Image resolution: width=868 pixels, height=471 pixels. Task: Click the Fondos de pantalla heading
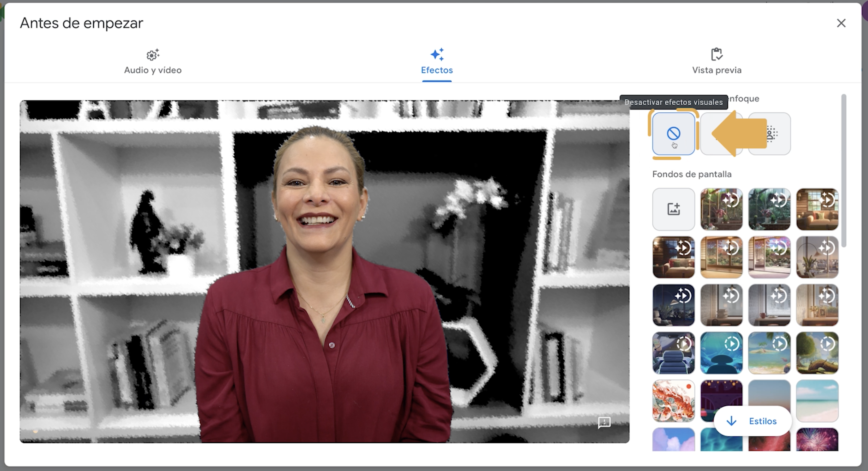tap(692, 174)
